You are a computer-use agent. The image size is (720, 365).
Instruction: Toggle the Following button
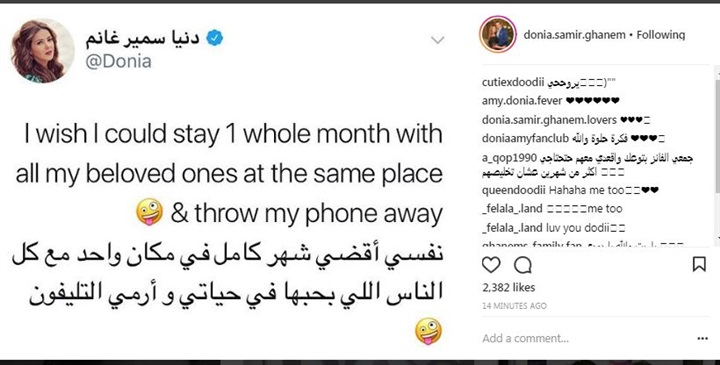click(661, 35)
